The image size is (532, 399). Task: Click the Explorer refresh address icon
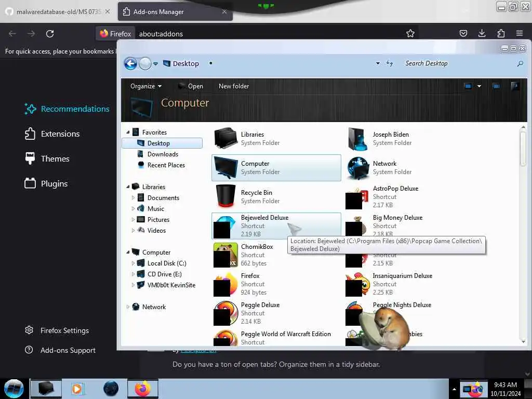coord(390,63)
